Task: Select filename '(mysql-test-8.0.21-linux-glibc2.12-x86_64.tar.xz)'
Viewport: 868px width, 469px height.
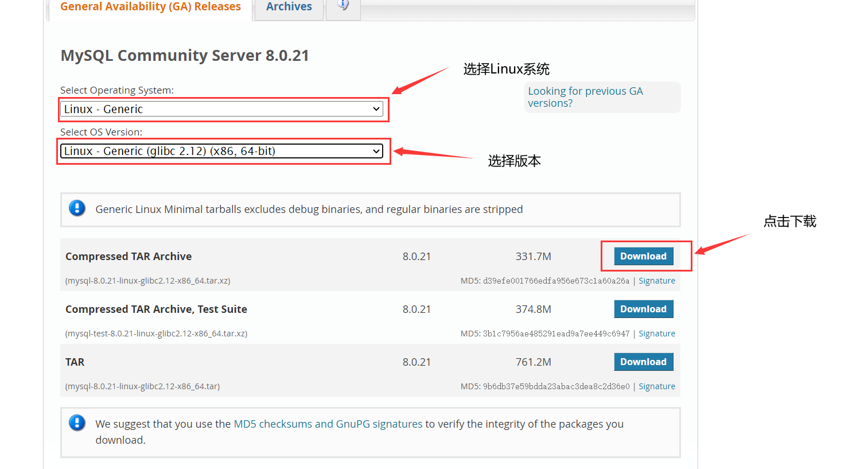Action: coord(156,334)
